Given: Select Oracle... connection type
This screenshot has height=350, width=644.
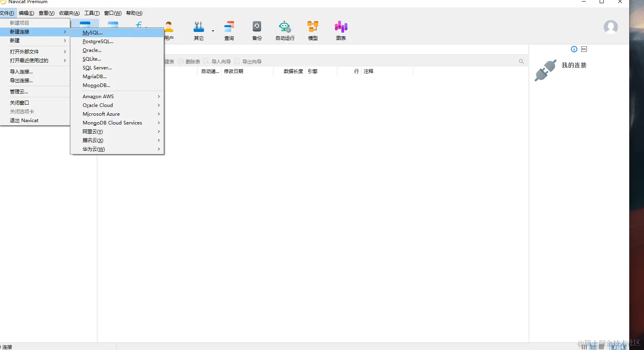Looking at the screenshot, I should pyautogui.click(x=117, y=50).
